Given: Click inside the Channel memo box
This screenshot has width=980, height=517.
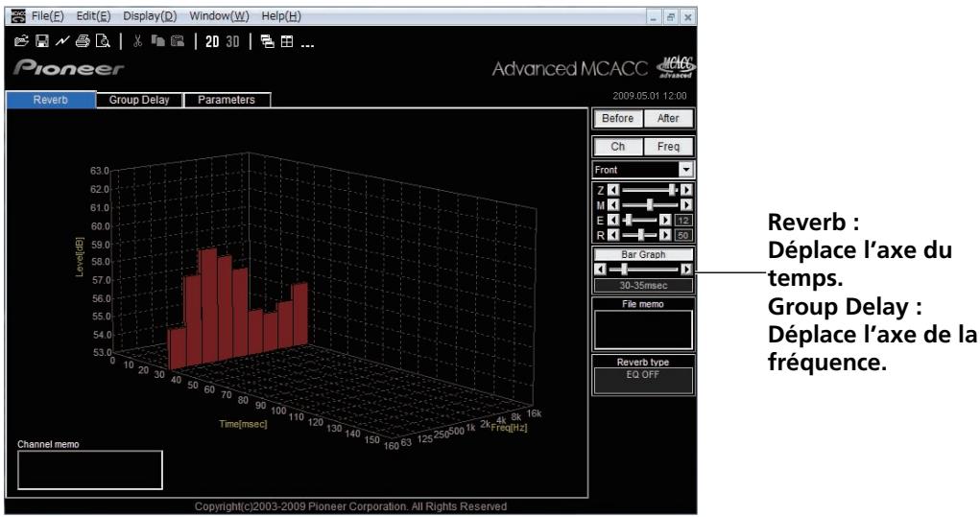Looking at the screenshot, I should click(x=90, y=470).
